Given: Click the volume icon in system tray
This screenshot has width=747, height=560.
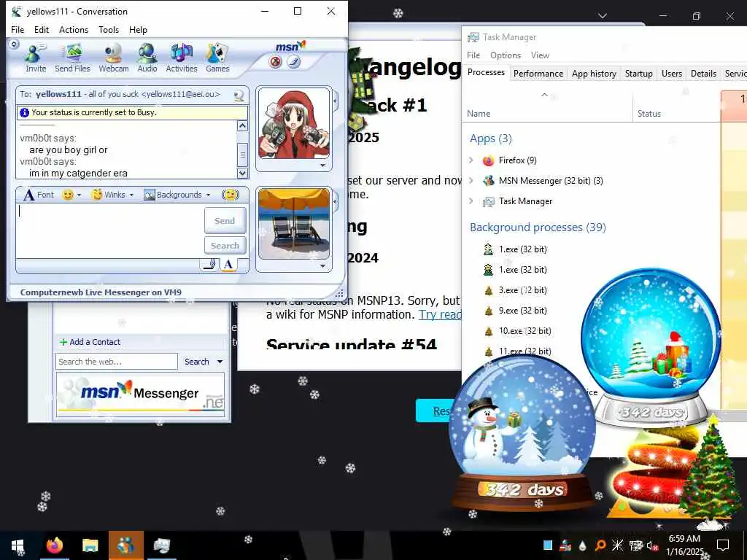Looking at the screenshot, I should coord(651,545).
